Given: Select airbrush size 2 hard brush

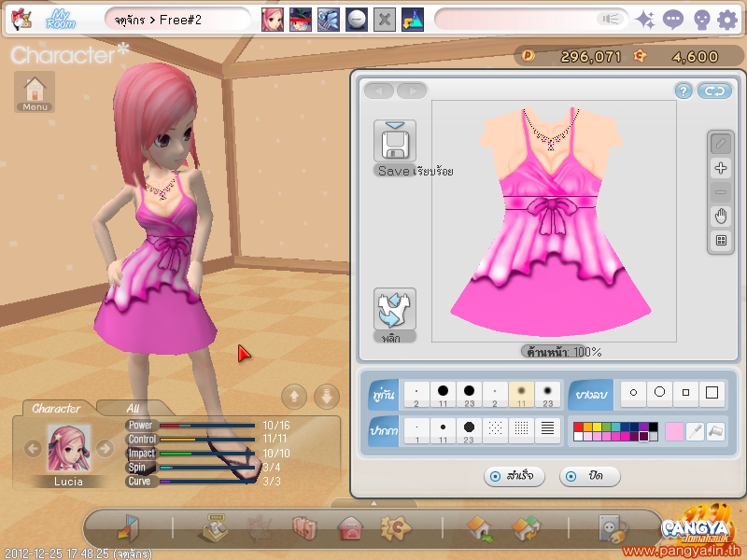Looking at the screenshot, I should pyautogui.click(x=416, y=394).
